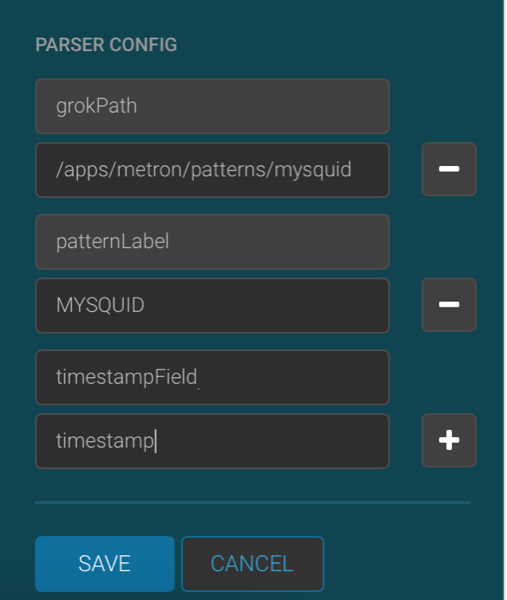Remove the patternLabel config entry
Viewport: 507px width, 600px height.
click(x=449, y=305)
